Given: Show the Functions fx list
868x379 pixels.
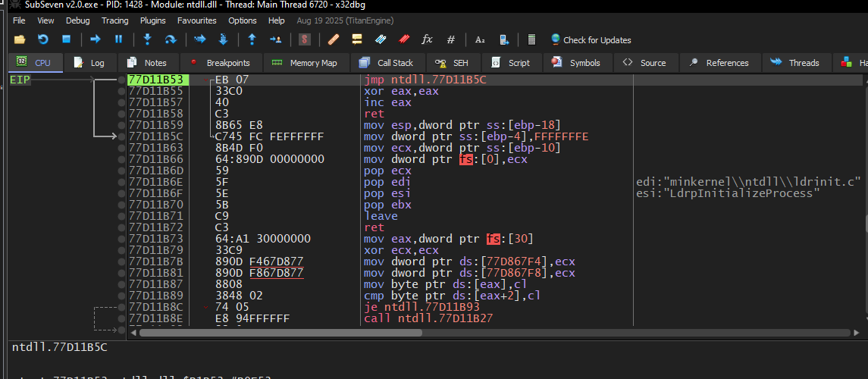Looking at the screenshot, I should pyautogui.click(x=427, y=39).
